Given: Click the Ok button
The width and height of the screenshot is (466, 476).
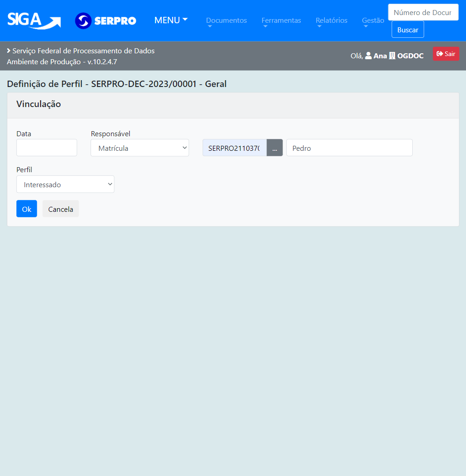Looking at the screenshot, I should (x=27, y=209).
